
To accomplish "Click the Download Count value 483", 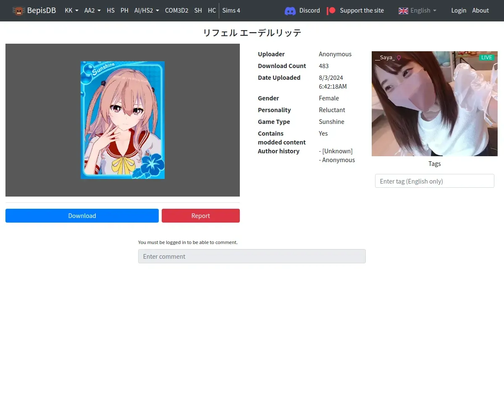I will (x=324, y=66).
